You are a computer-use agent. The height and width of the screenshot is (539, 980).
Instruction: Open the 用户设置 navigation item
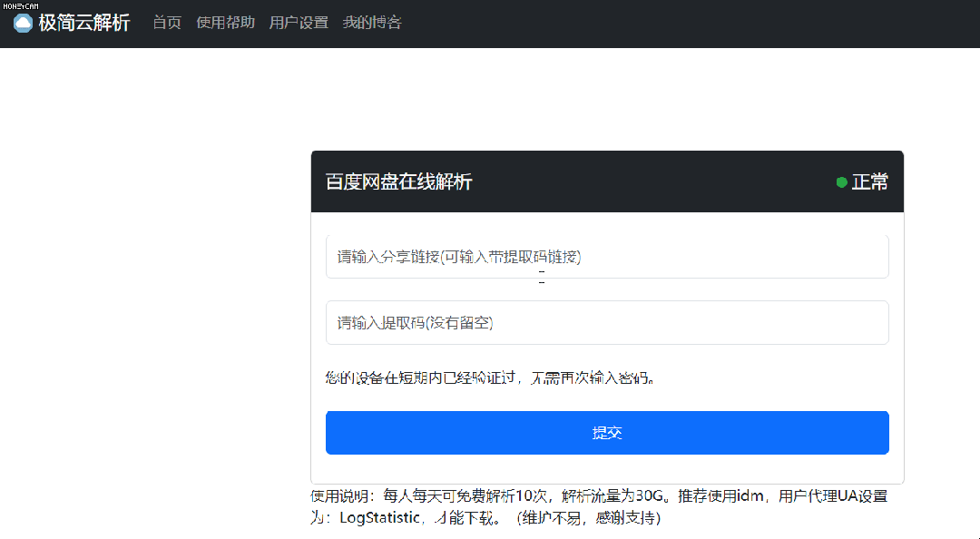299,23
